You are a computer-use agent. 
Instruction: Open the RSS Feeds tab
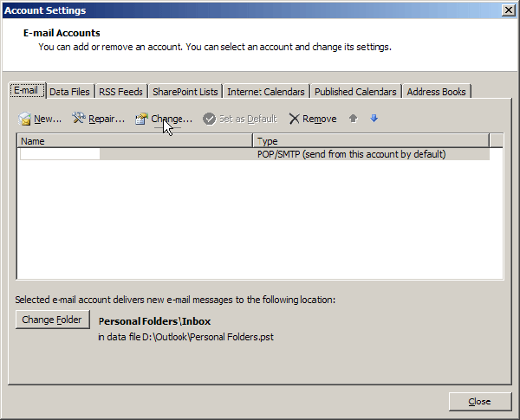120,92
